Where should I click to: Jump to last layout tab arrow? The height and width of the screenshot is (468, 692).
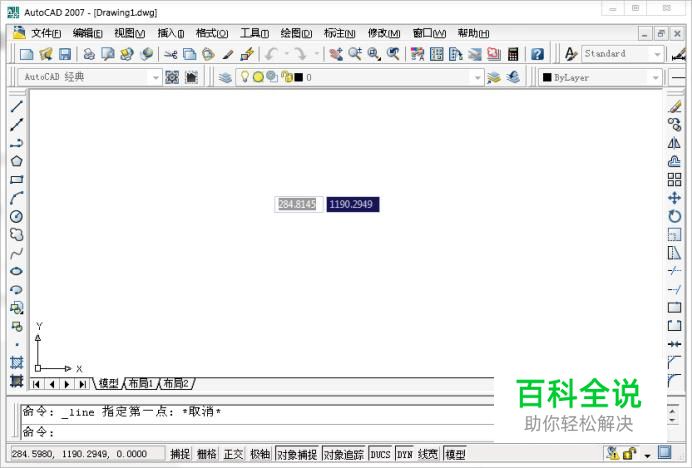pos(83,384)
